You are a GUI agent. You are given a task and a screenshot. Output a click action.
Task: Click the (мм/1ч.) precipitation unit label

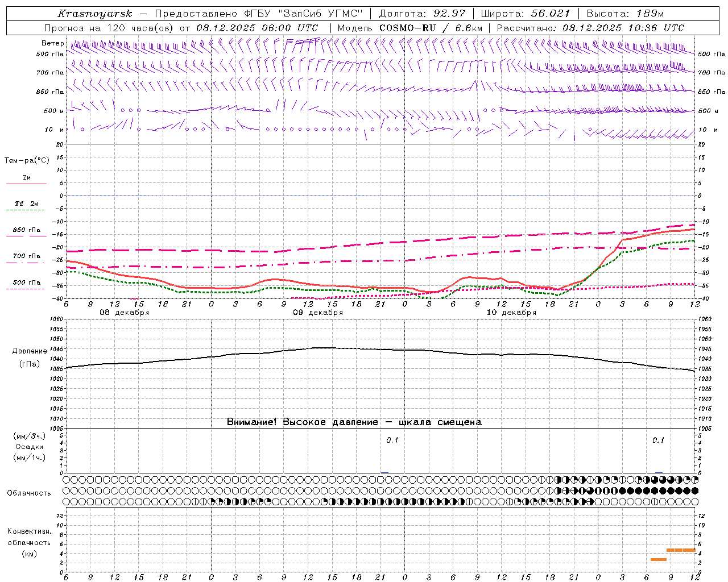(30, 458)
